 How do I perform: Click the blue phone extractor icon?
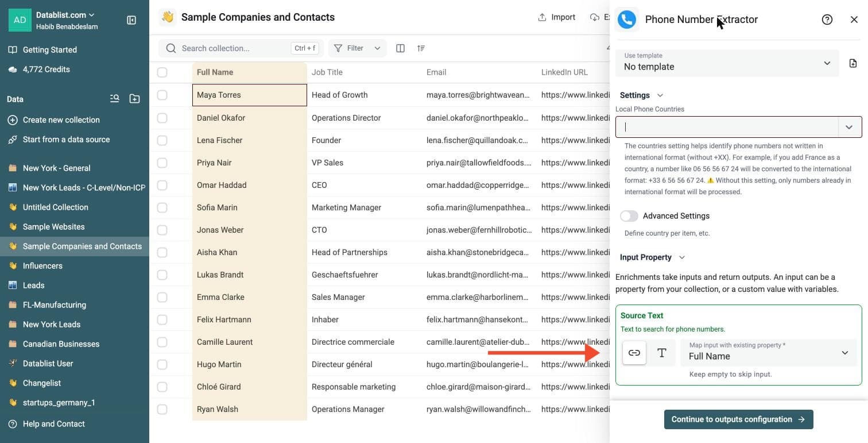click(627, 20)
